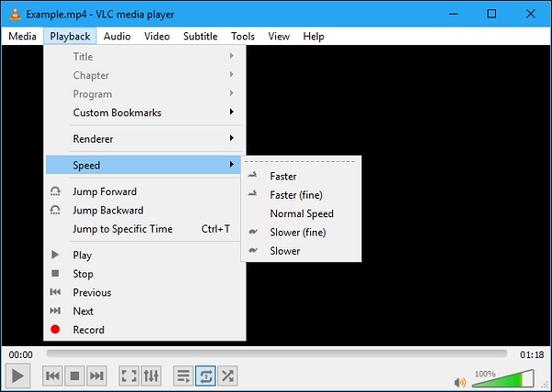Viewport: 552px width, 392px height.
Task: Close the Playback menu
Action: coord(70,36)
